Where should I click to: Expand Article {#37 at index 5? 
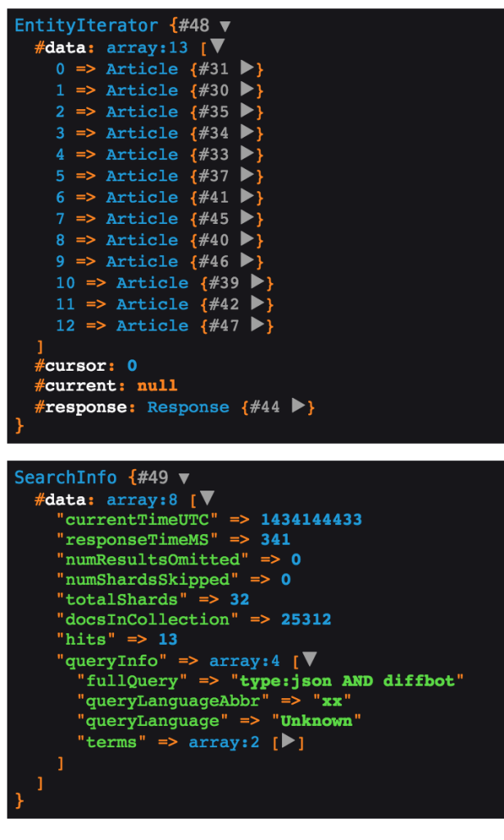247,175
